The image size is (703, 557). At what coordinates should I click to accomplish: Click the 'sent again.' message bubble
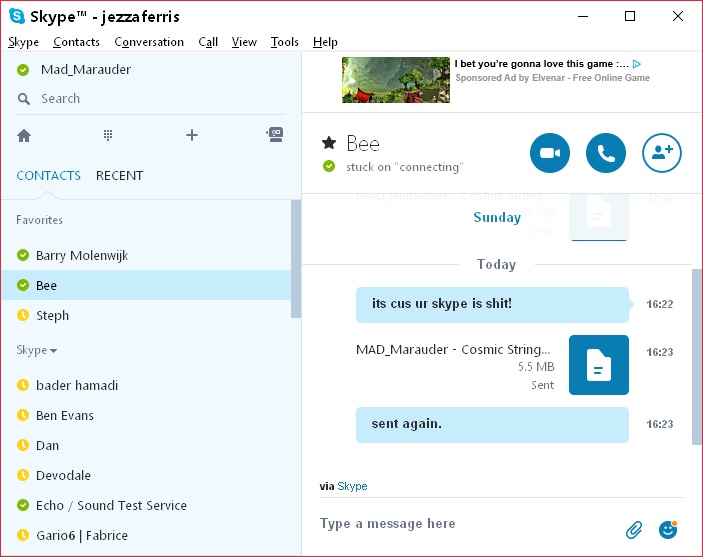(492, 425)
